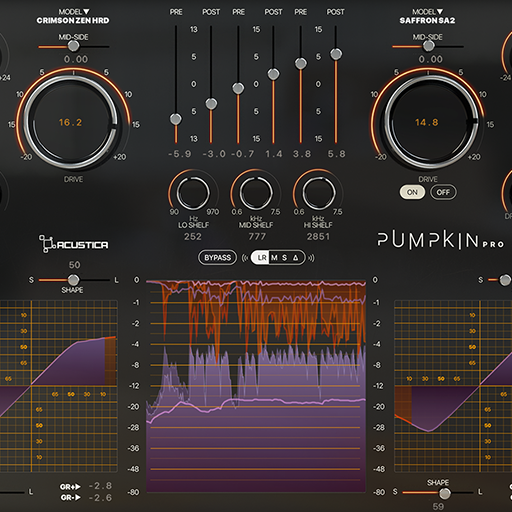The width and height of the screenshot is (512, 512).
Task: Select the S (side) monitor mode
Action: tap(284, 258)
